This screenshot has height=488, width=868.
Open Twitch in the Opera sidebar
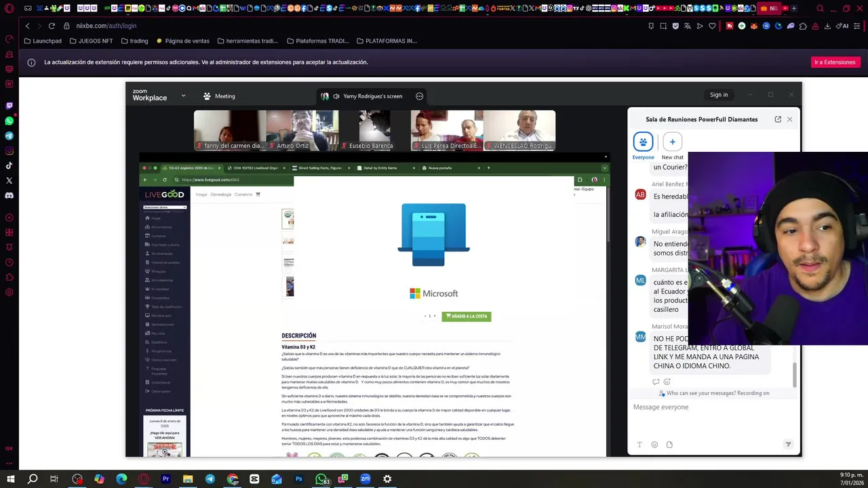(9, 106)
